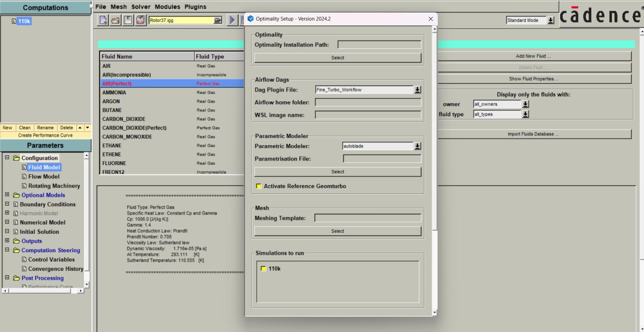Open the Modules menu
644x332 pixels.
pyautogui.click(x=167, y=7)
